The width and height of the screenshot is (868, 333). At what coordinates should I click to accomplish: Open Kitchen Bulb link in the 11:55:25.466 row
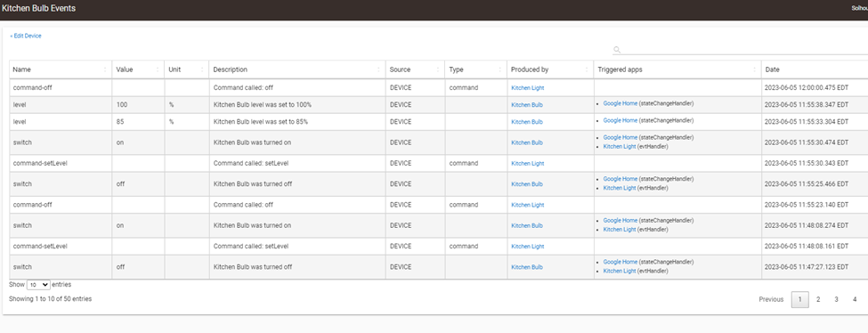point(527,184)
